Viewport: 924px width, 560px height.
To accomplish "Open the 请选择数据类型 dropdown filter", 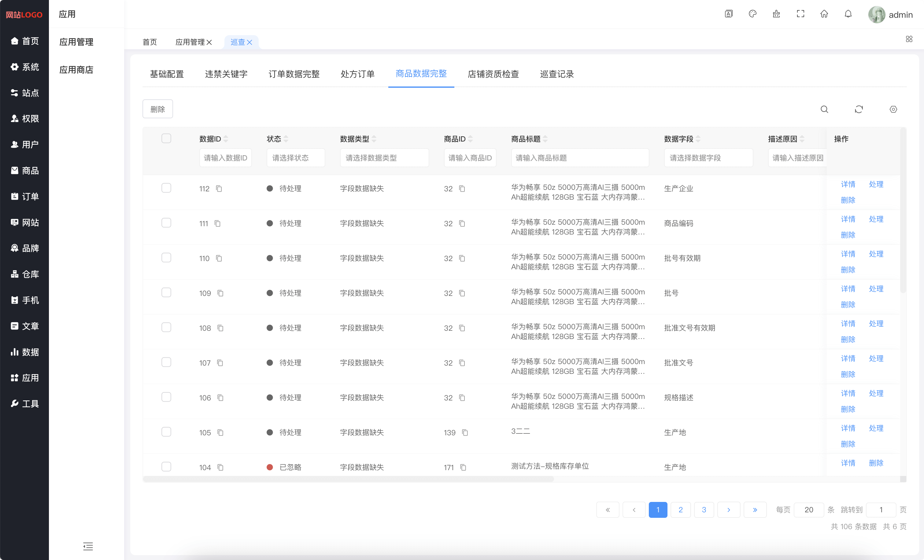I will point(384,158).
